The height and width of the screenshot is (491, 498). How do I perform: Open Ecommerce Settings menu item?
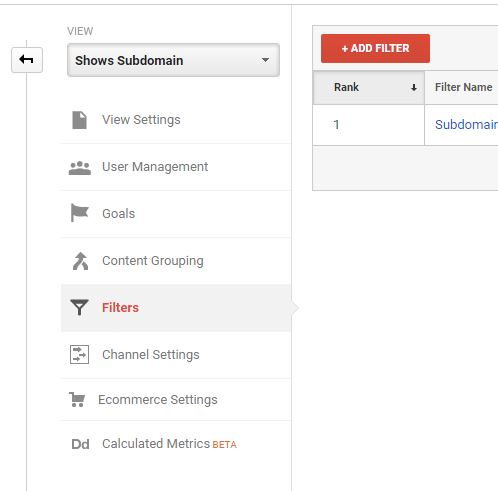(x=176, y=400)
